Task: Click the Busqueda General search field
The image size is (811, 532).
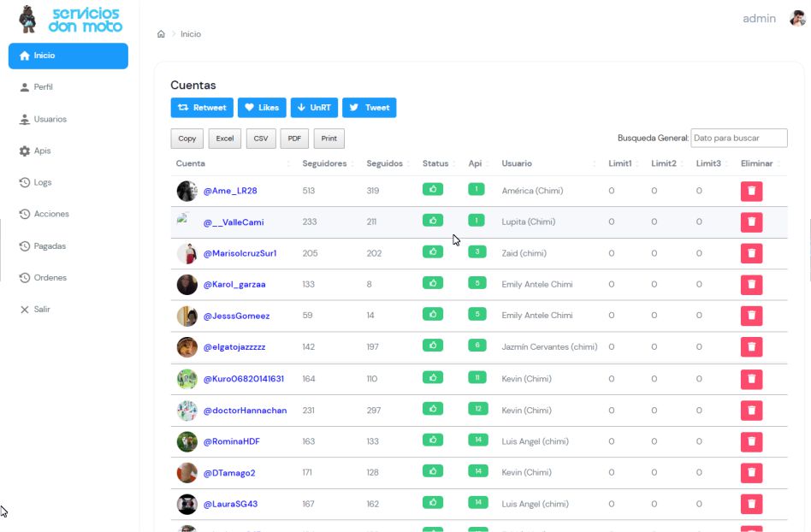Action: 738,138
